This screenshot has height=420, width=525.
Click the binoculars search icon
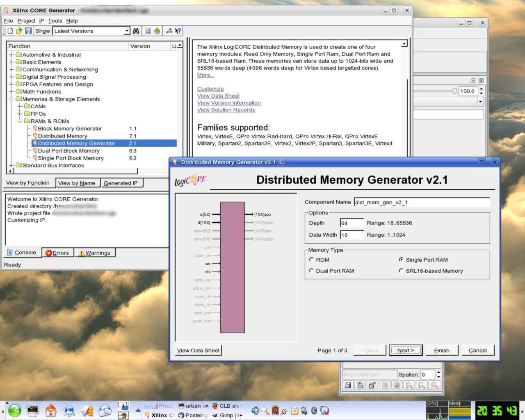point(136,31)
